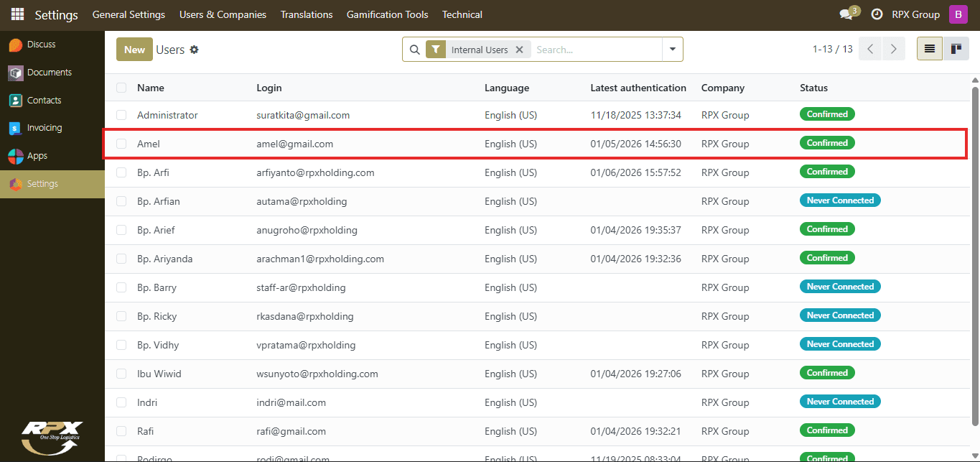Click the 1-13 / 13 pager counter

pyautogui.click(x=833, y=49)
